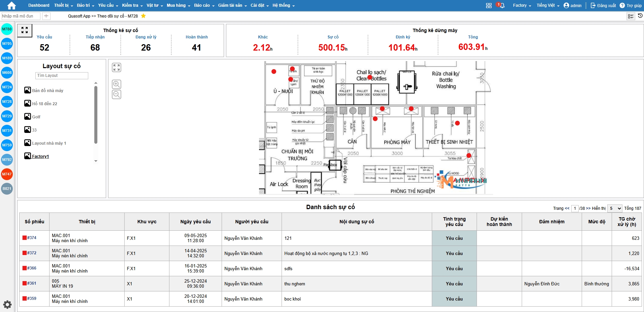Open the Cài đặt menu
This screenshot has height=312, width=644.
coord(259,5)
